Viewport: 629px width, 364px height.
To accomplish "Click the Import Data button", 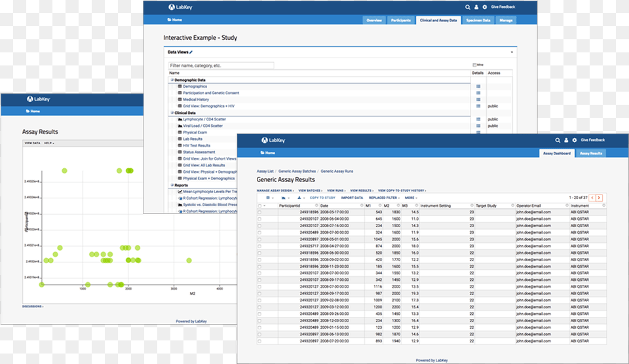I will pyautogui.click(x=352, y=197).
